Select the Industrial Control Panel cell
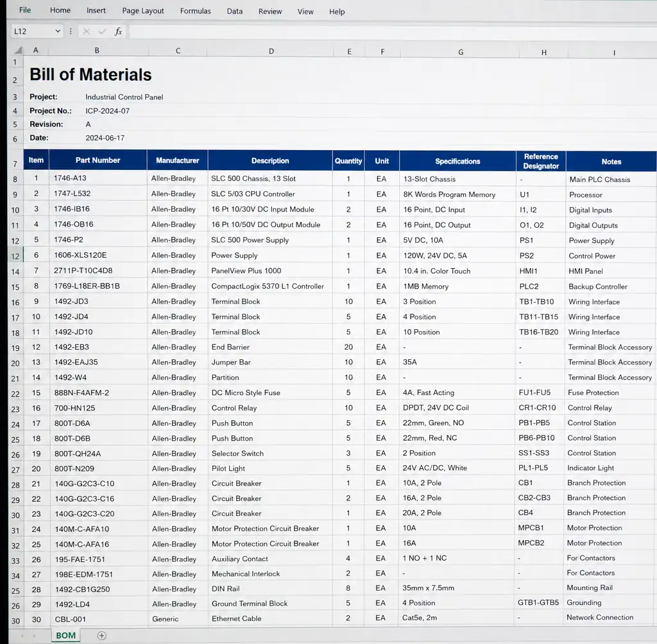657x644 pixels. click(x=124, y=97)
